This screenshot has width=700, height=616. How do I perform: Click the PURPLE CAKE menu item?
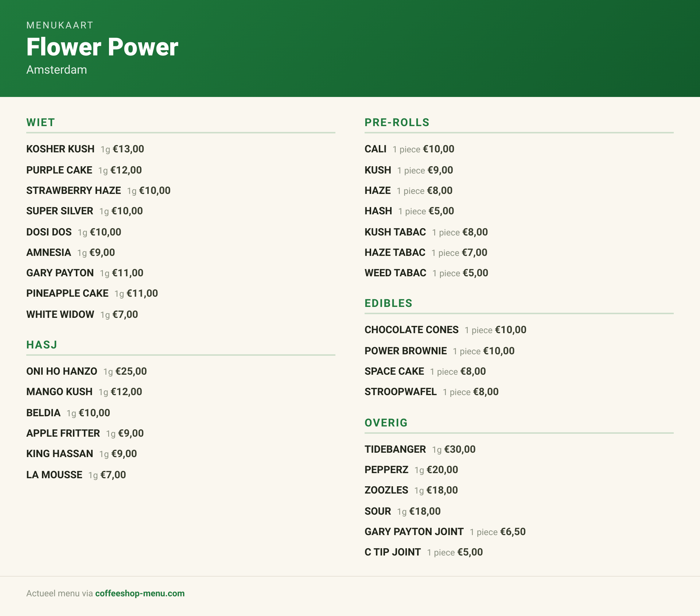point(84,170)
